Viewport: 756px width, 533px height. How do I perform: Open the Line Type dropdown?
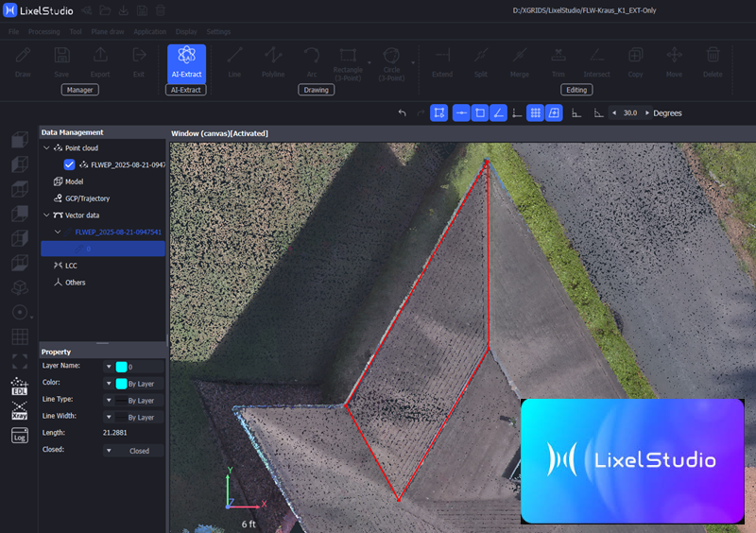(x=109, y=400)
